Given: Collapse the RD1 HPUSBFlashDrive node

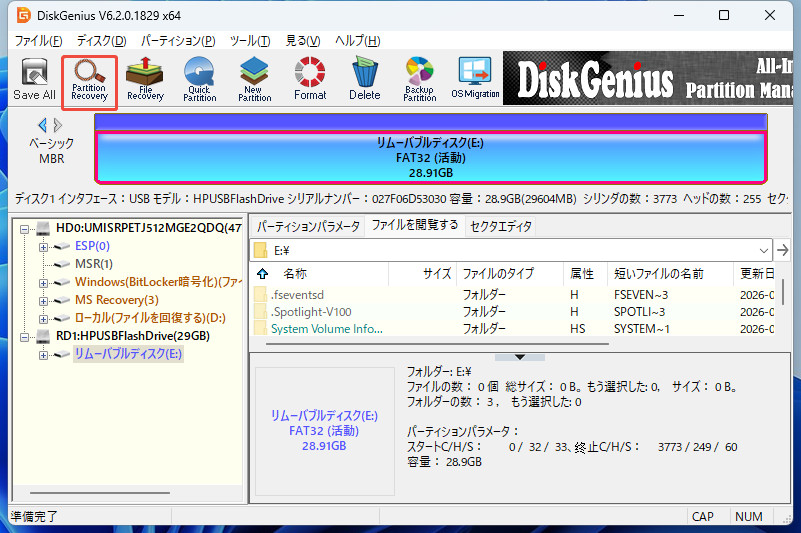Looking at the screenshot, I should (x=24, y=337).
